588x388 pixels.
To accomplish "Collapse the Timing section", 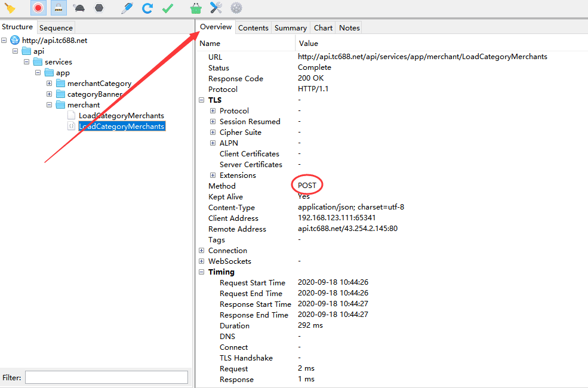I will point(202,272).
